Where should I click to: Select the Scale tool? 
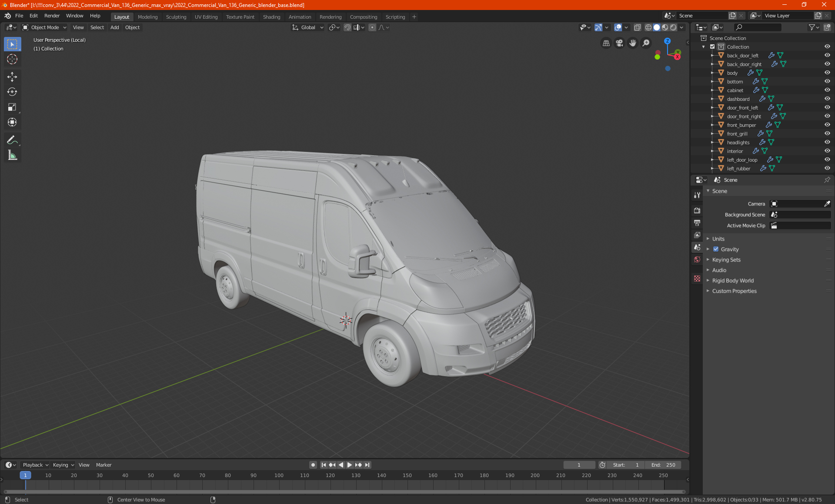tap(12, 107)
